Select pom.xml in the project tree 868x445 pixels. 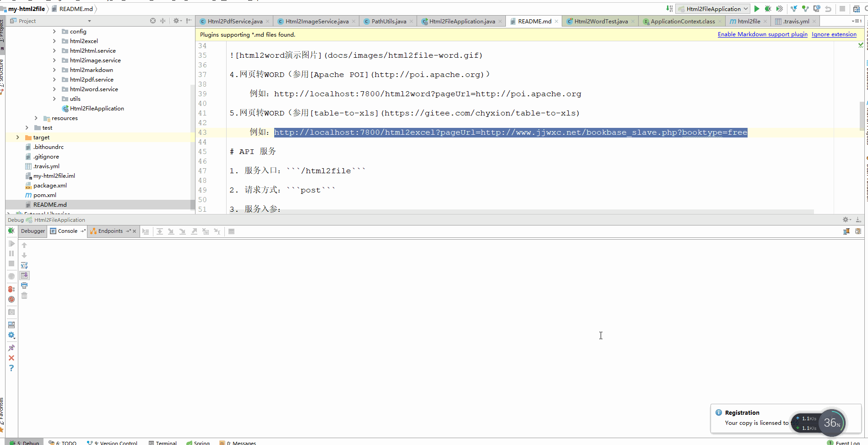click(x=44, y=195)
